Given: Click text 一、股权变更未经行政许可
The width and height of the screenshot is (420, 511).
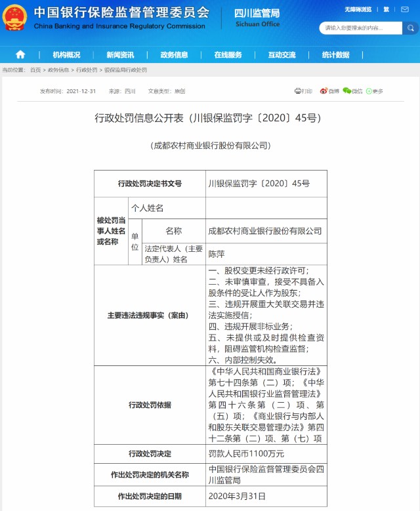Looking at the screenshot, I should (x=258, y=270).
